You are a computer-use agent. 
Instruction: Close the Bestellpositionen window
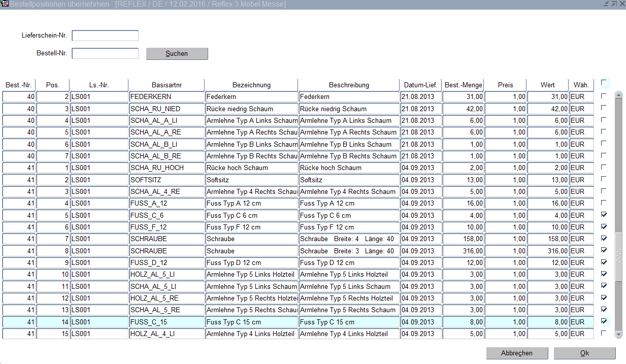621,4
